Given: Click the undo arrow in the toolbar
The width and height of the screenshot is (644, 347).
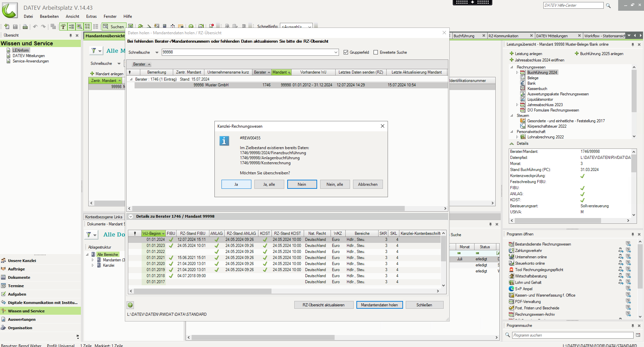Looking at the screenshot, I should 35,27.
